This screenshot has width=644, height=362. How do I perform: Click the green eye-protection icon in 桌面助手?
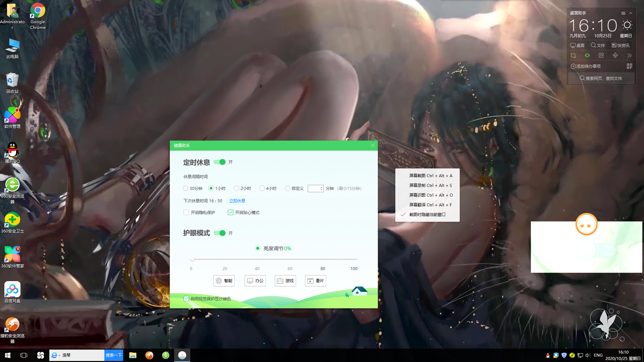tap(587, 56)
